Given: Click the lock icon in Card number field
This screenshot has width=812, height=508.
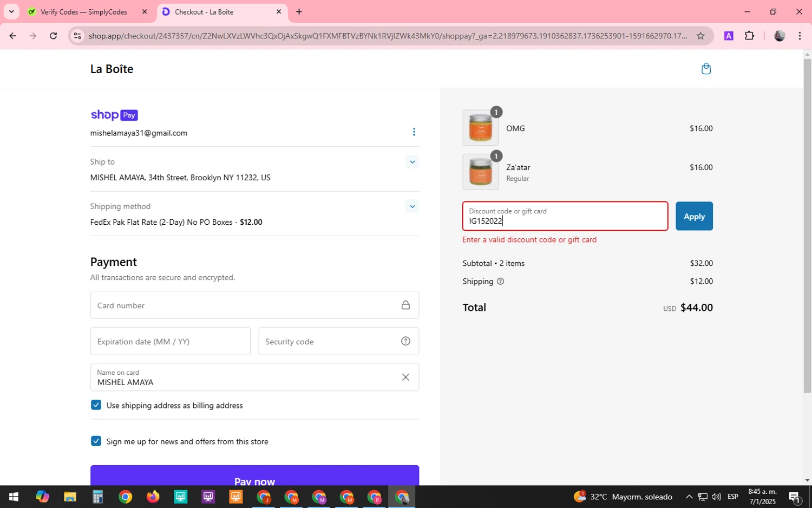Looking at the screenshot, I should click(405, 305).
